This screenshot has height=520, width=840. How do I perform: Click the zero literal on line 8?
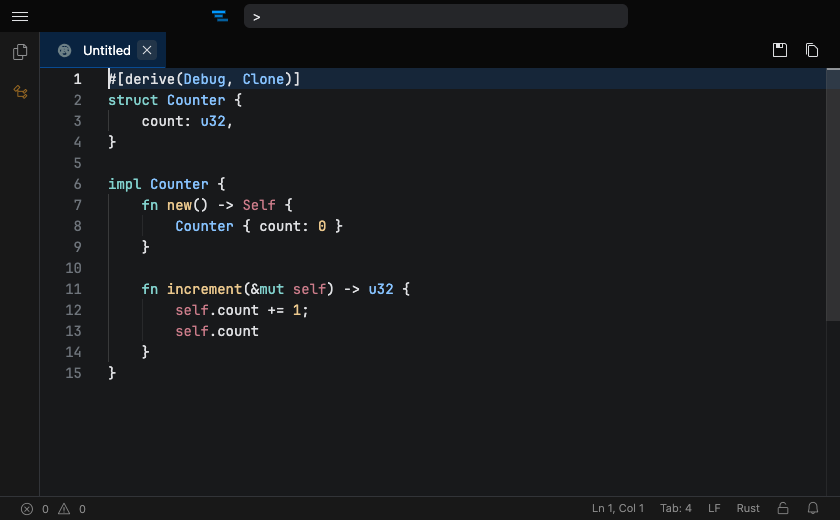coord(322,226)
